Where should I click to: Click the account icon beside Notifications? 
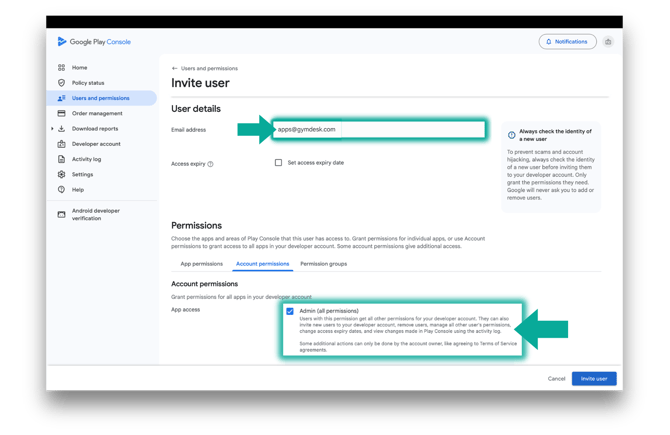click(x=609, y=42)
